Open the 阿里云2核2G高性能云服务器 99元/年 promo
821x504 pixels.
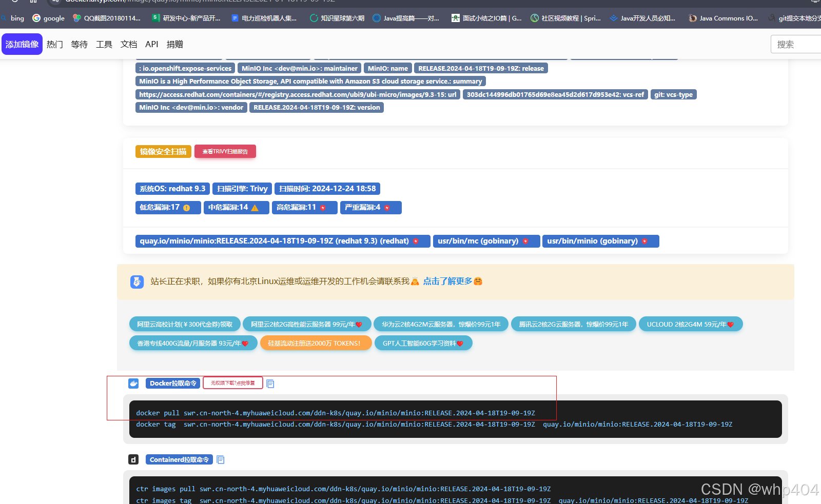pos(307,324)
